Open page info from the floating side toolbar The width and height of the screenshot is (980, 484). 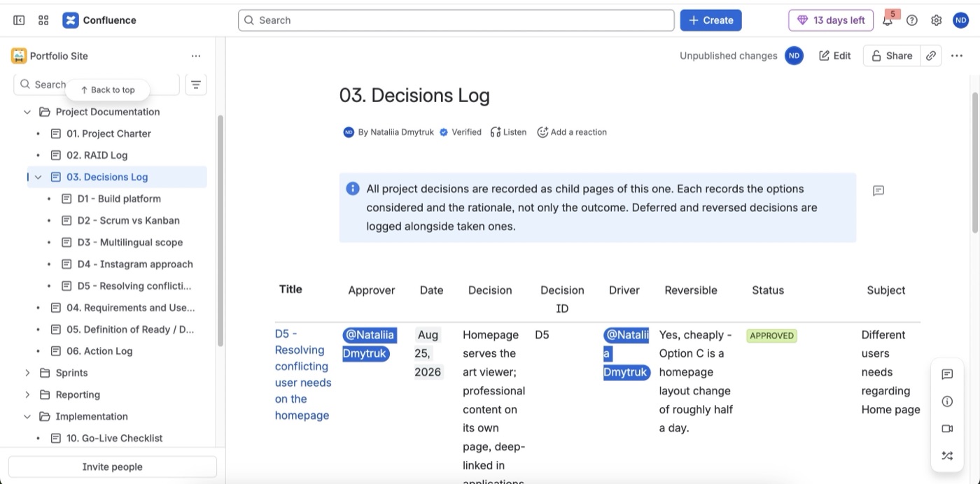(x=947, y=401)
